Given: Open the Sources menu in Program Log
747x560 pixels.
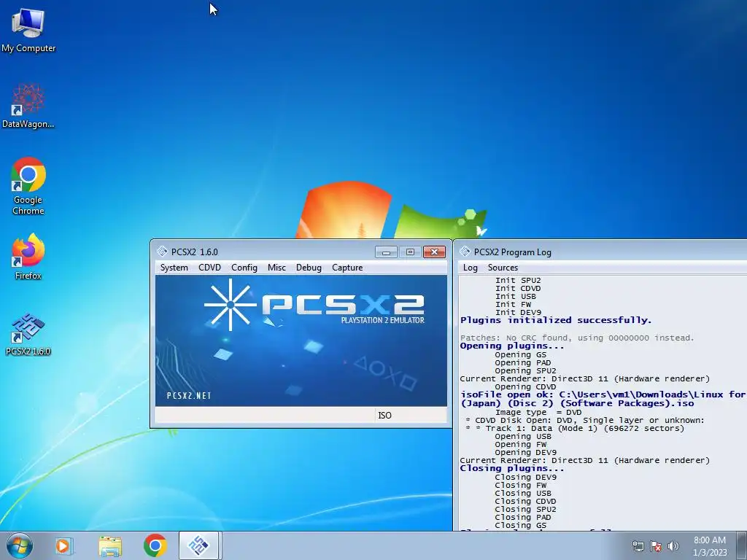Looking at the screenshot, I should tap(503, 268).
